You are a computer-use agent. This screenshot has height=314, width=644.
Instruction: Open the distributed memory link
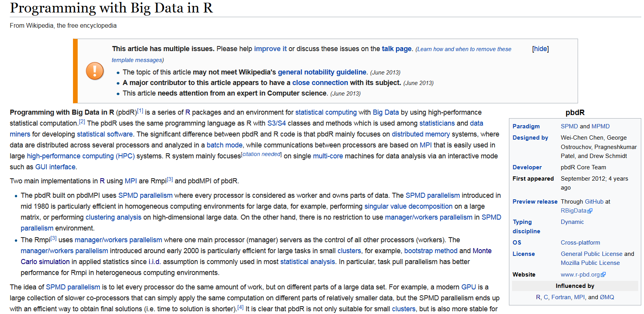[x=421, y=134]
